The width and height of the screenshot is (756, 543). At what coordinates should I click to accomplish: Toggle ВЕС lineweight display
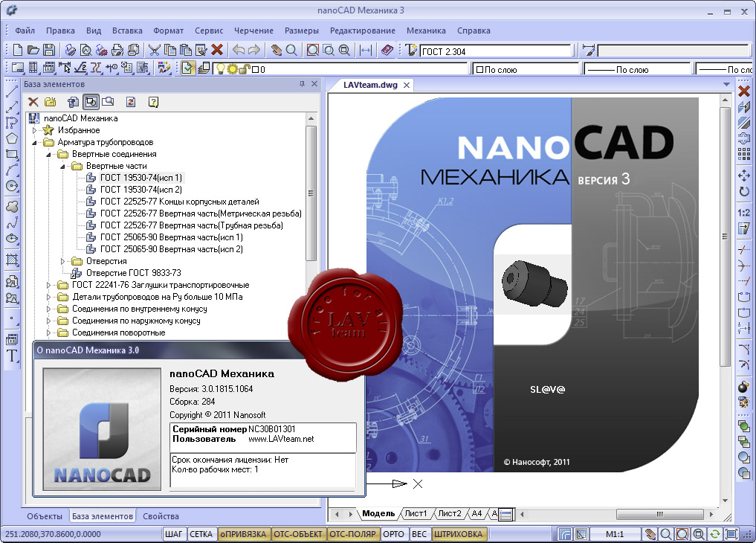[x=419, y=534]
